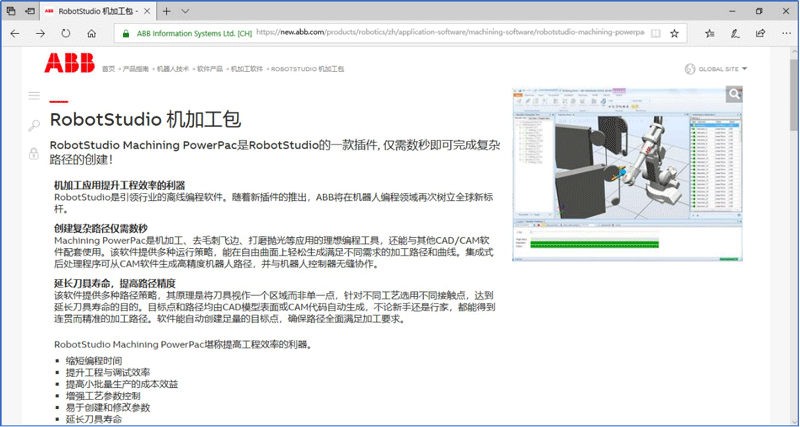Open a new browser tab
This screenshot has width=800, height=427.
[x=165, y=10]
